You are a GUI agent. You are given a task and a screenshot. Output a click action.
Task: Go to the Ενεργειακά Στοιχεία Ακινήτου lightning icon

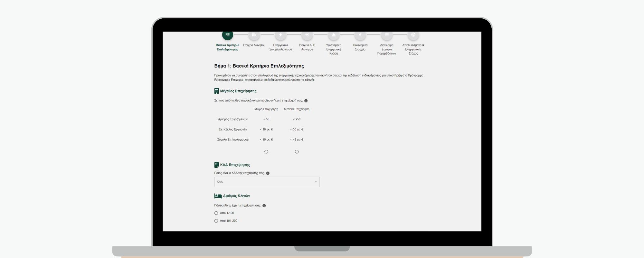tap(280, 35)
